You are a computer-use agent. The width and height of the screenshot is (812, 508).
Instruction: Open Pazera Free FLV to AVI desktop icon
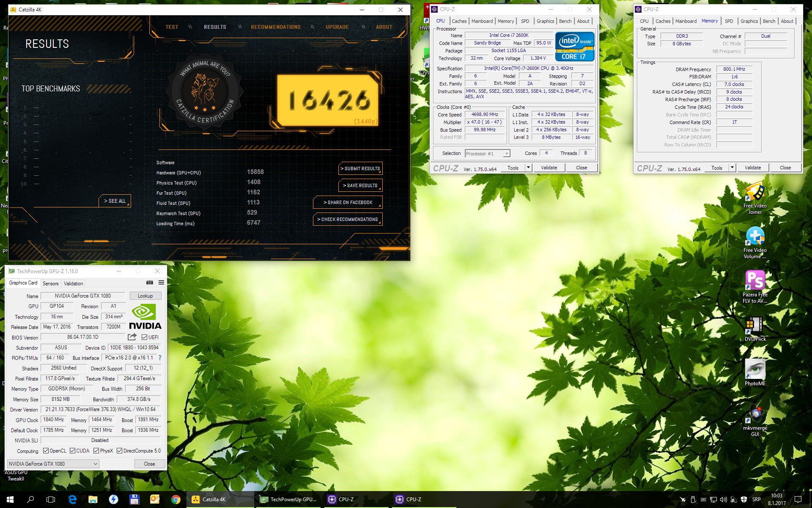(755, 287)
